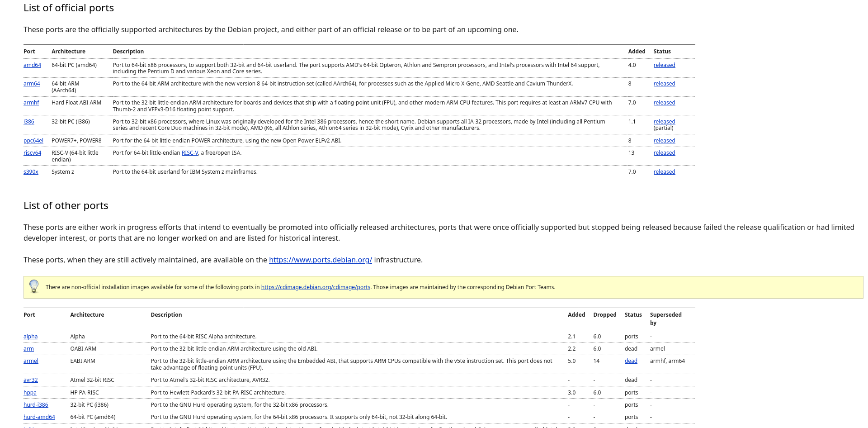Open the avr32 port link

[30, 380]
